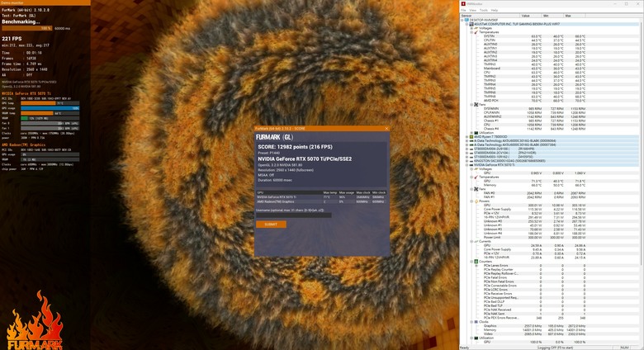Click the NUM status bar indicator
Image resolution: width=644 pixels, height=350 pixels.
(624, 348)
